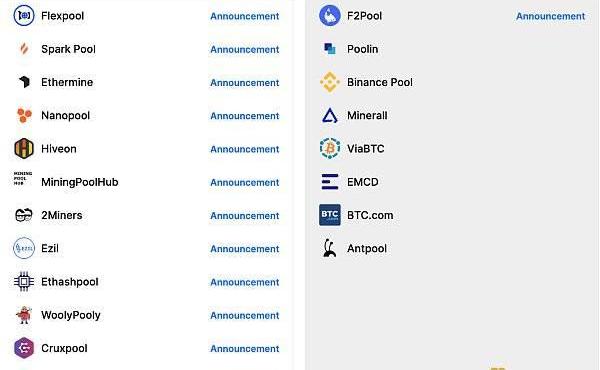
Task: Select the Antpool ant icon
Action: point(329,248)
